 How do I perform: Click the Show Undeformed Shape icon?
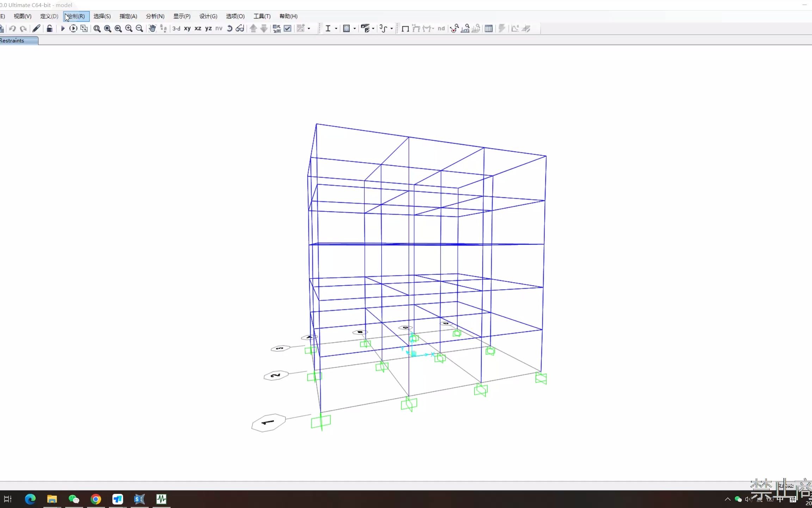point(405,29)
